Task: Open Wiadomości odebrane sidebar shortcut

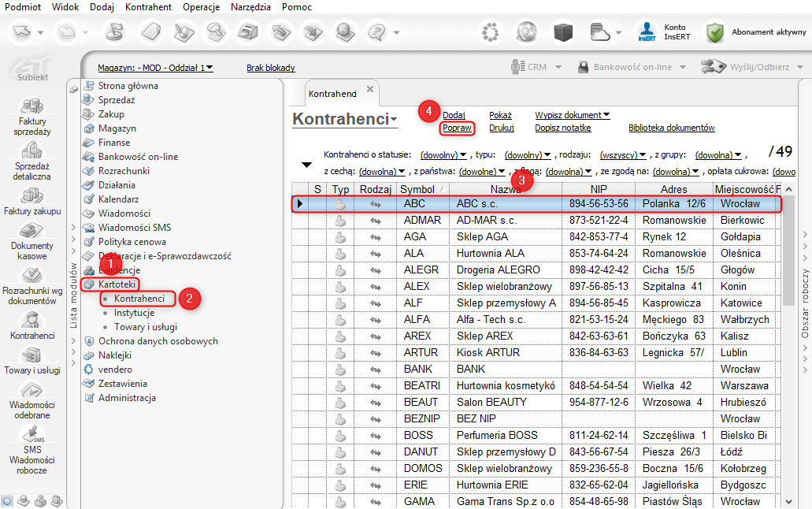Action: pos(32,400)
